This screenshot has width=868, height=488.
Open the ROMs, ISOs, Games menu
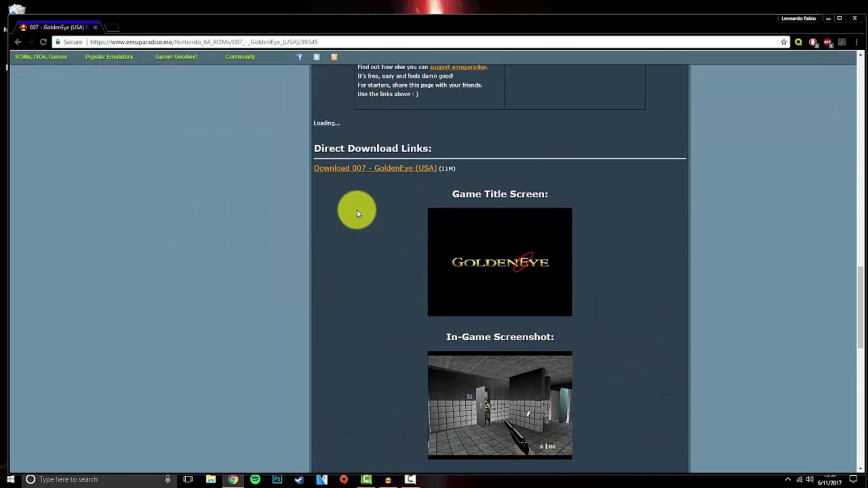pyautogui.click(x=41, y=57)
